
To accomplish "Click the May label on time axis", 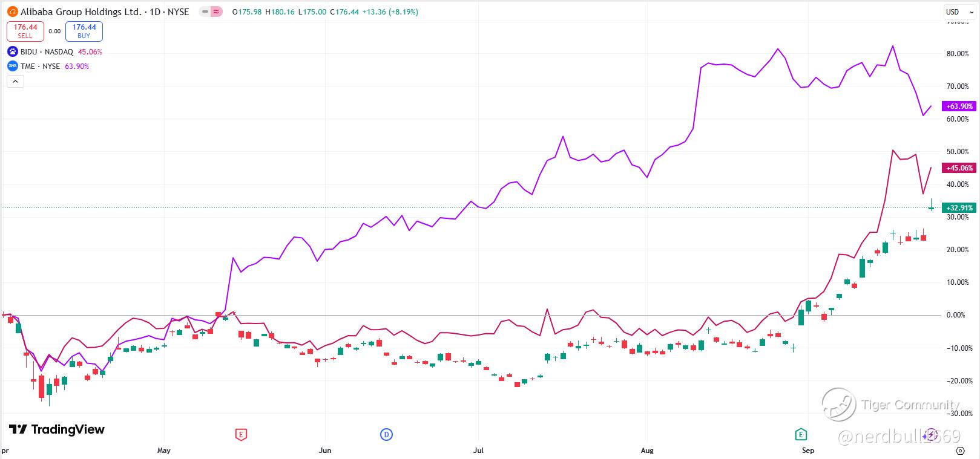I will click(164, 451).
